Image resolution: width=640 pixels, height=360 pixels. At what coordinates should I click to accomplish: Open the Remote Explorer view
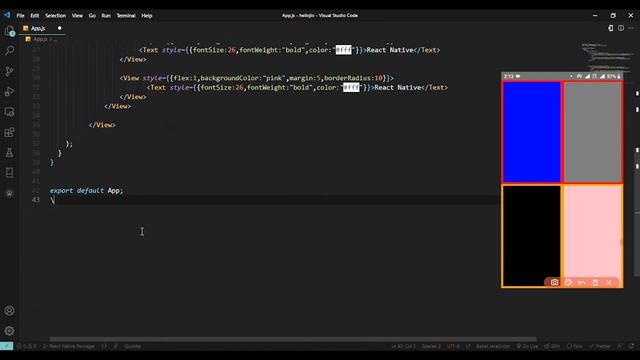9,112
